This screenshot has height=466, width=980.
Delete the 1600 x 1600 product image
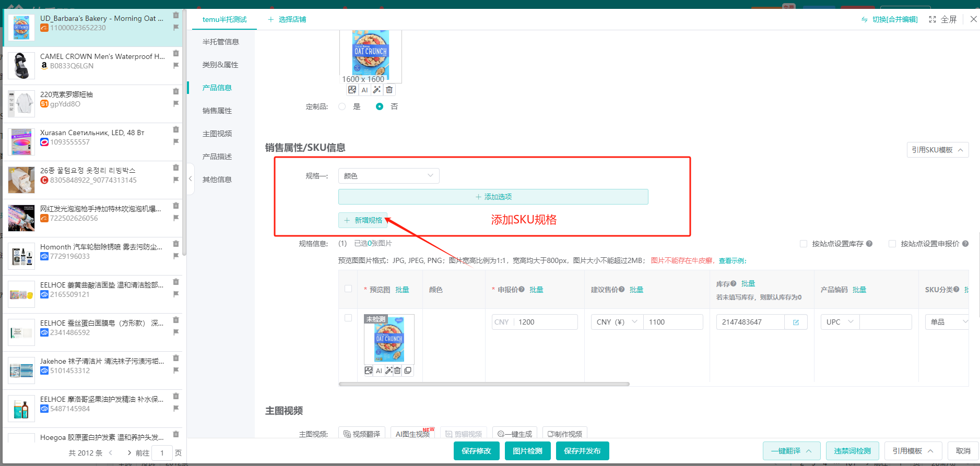coord(389,90)
